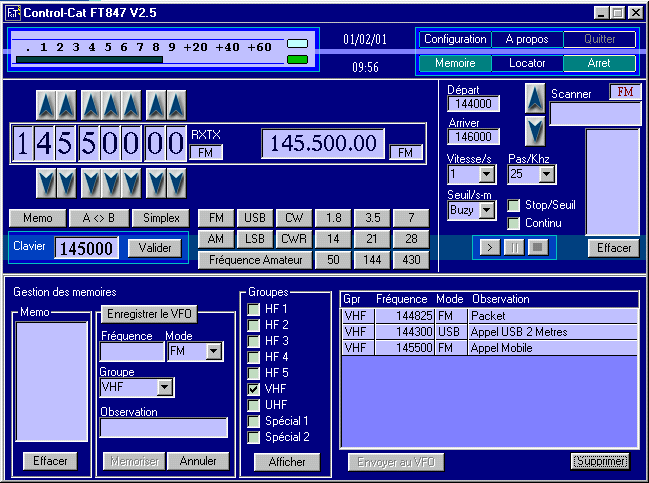Viewport: 649px width, 483px height.
Task: Click down arrow below the last digit
Action: (x=176, y=183)
